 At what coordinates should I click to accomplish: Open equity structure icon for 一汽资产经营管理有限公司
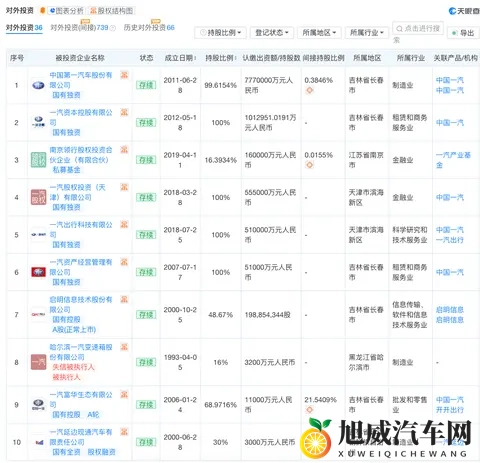tap(124, 262)
